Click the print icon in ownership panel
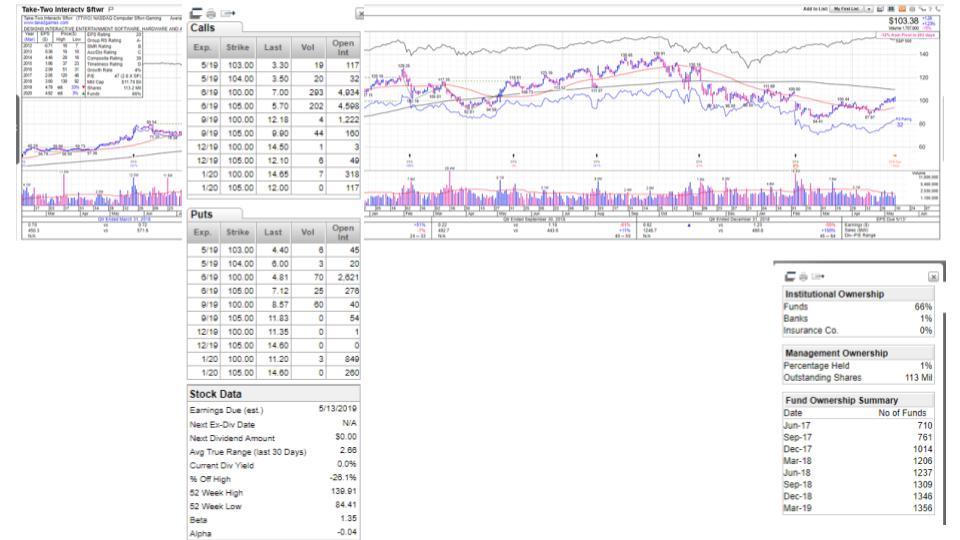 coord(803,277)
